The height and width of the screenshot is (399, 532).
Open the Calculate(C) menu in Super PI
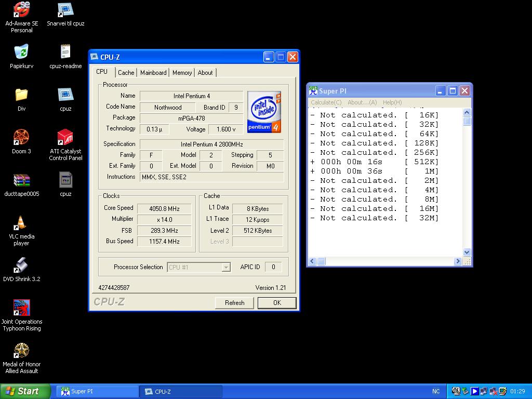326,102
